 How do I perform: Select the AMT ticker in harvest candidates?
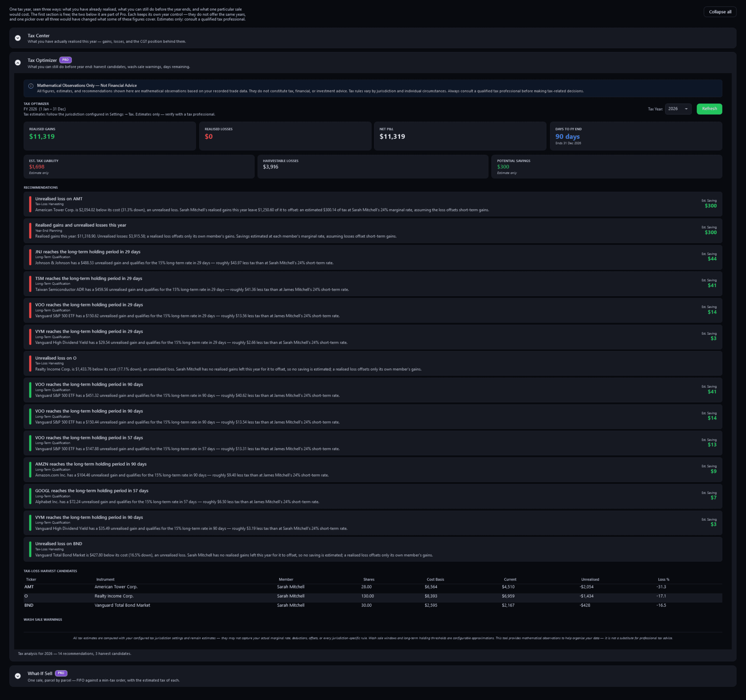29,587
